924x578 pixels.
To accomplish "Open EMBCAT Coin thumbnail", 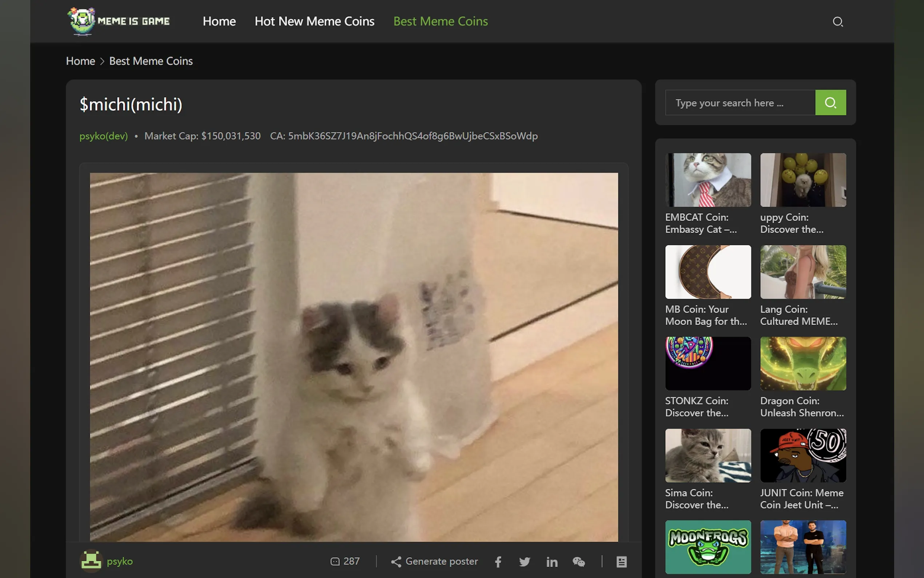I will click(x=708, y=180).
